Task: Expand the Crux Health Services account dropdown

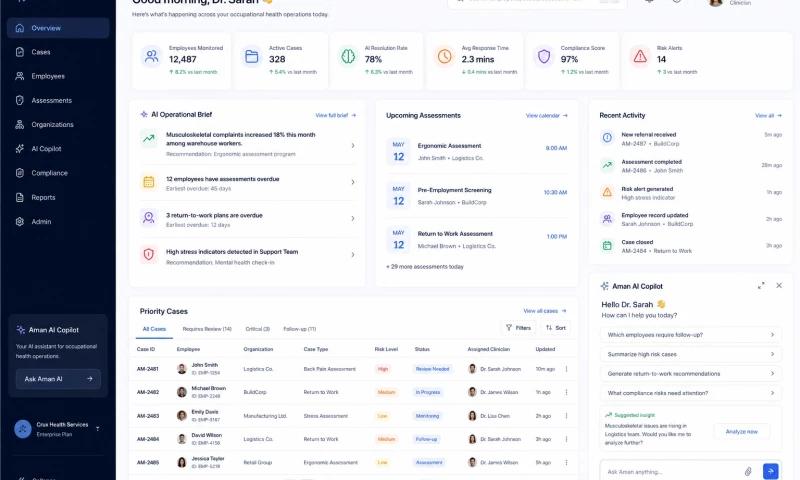Action: 97,429
